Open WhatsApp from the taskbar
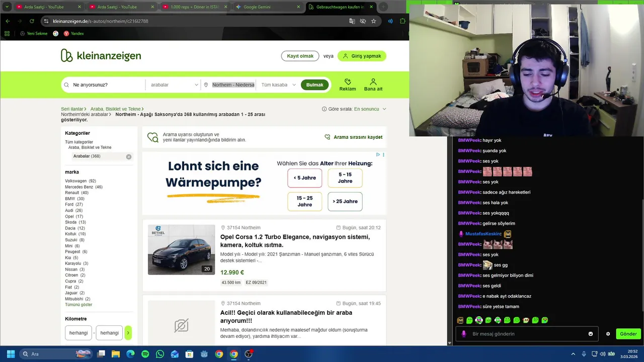This screenshot has height=362, width=644. (x=160, y=354)
